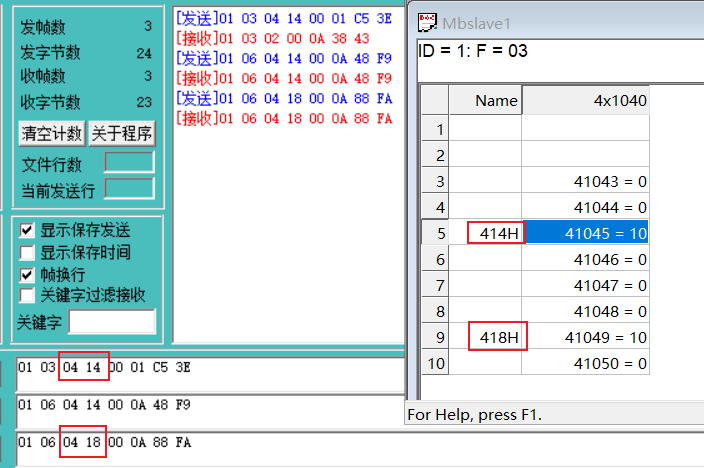Uncheck the 显示保存发送 checkbox

[x=27, y=230]
